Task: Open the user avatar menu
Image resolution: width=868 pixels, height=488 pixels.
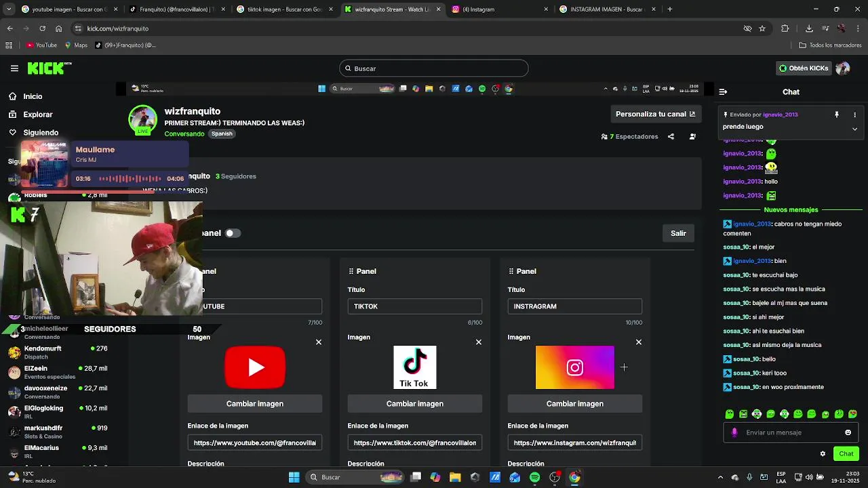Action: click(x=843, y=68)
